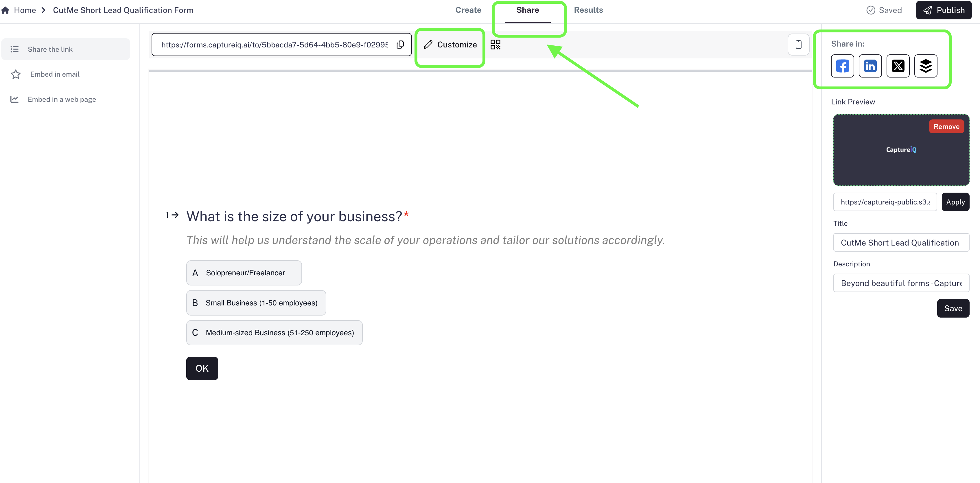Select the Share the link sidebar item

[x=50, y=49]
